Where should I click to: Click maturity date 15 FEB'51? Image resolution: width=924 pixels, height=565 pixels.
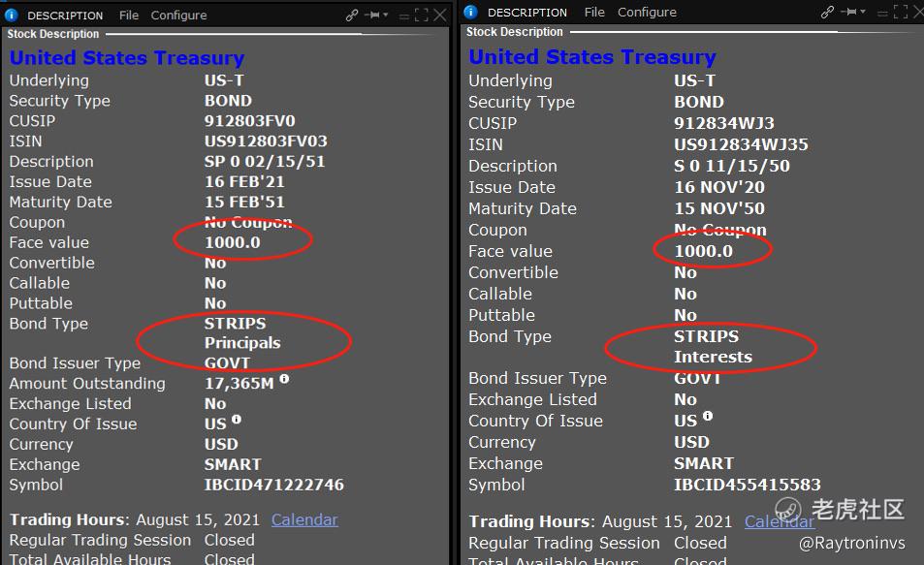(244, 202)
